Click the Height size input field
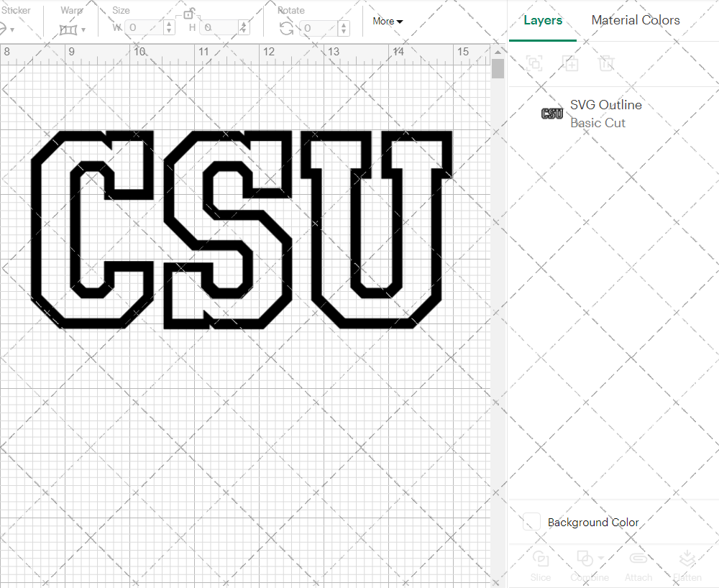719x588 pixels. point(219,27)
